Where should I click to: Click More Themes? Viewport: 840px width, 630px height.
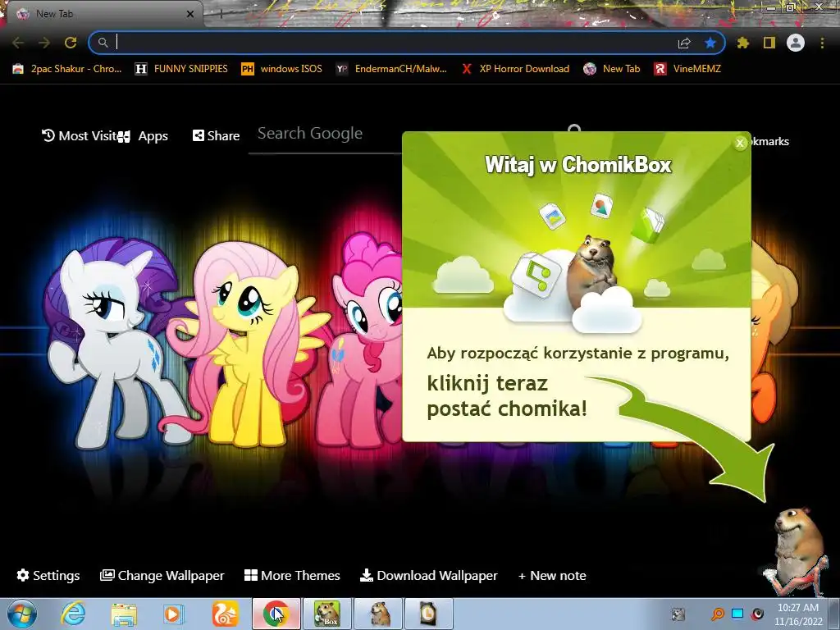point(292,575)
